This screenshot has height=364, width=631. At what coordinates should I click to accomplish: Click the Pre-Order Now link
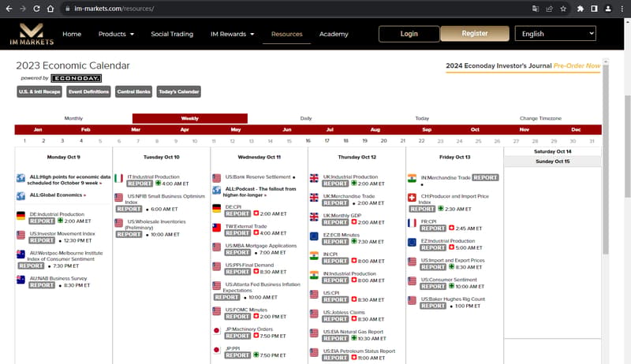[x=577, y=65]
